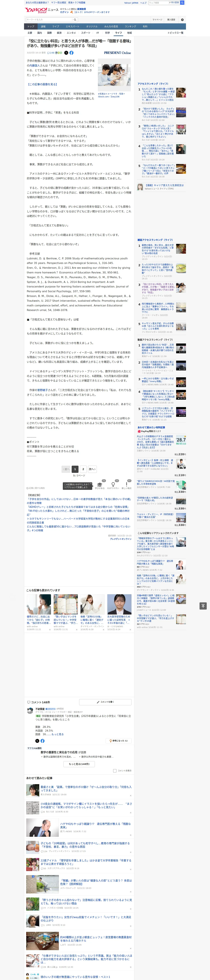Click 不破雷蔵 commenter avatar

coord(30,711)
